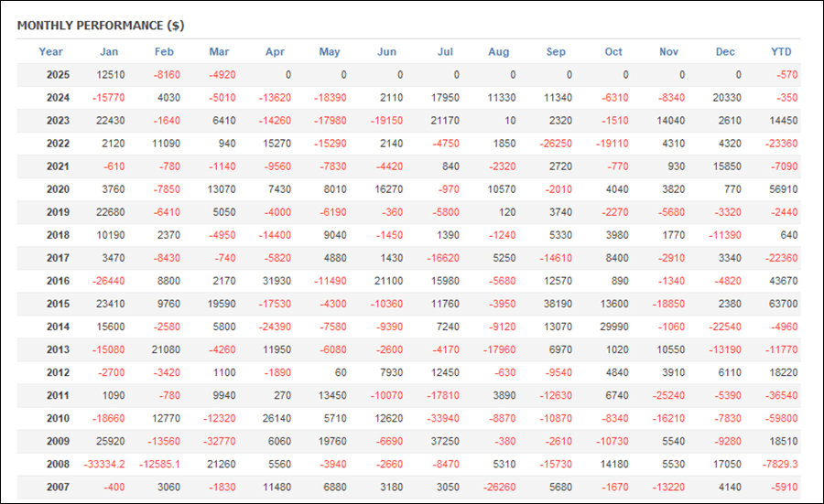Click the 2017 July value -16620
The image size is (824, 504).
pyautogui.click(x=443, y=258)
